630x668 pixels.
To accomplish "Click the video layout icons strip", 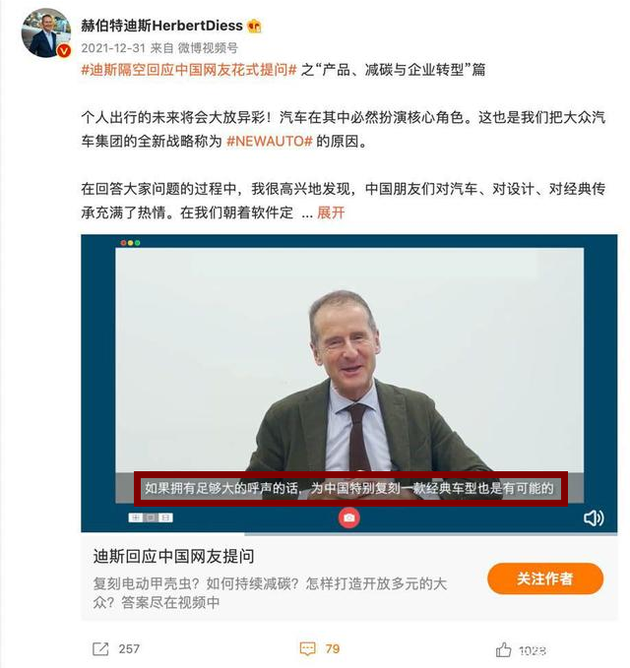I will pos(150,518).
